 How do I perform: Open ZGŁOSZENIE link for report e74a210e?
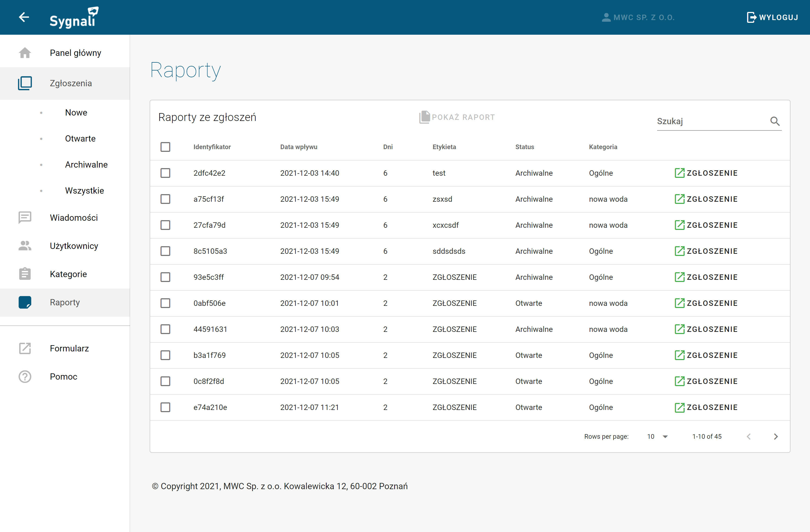706,408
